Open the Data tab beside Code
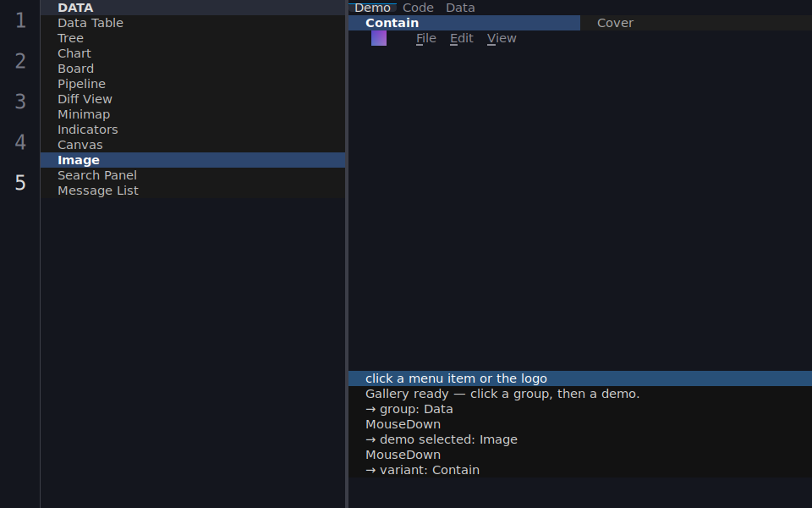 click(460, 8)
